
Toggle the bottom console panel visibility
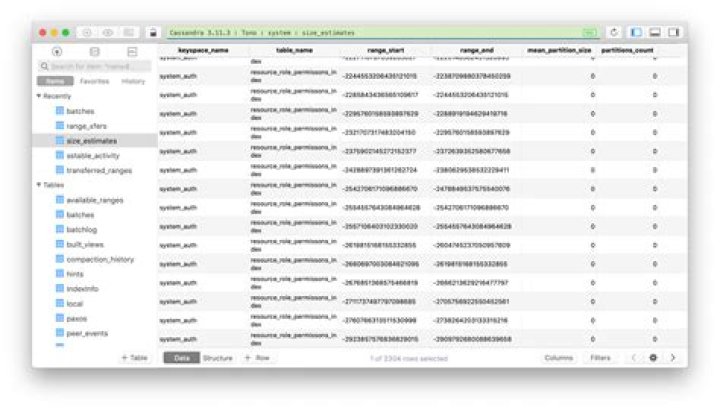655,32
